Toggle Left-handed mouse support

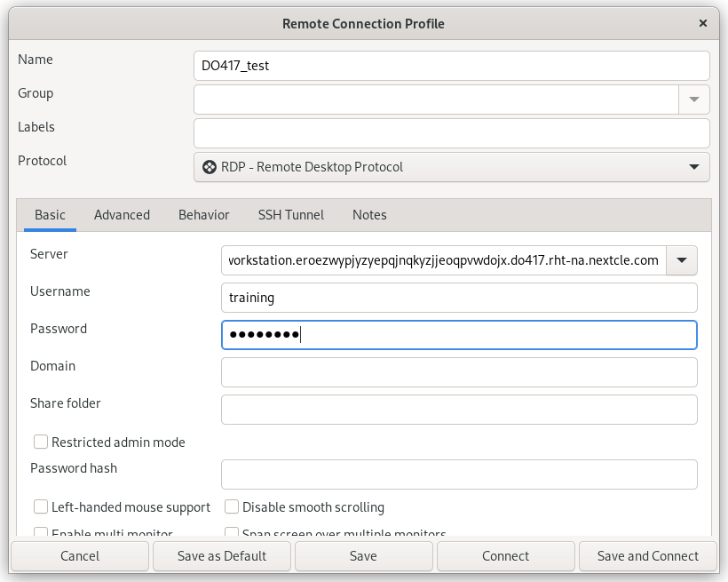click(41, 507)
